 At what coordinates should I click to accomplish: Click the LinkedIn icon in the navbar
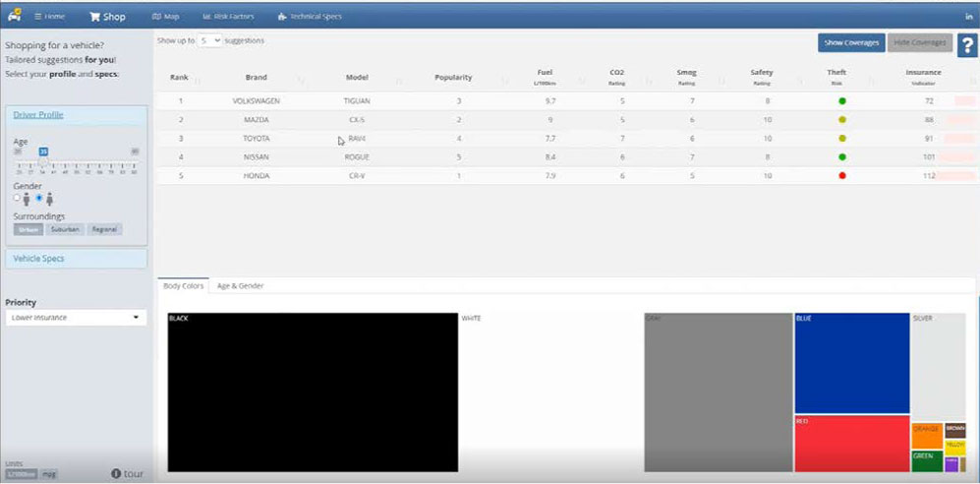click(969, 17)
